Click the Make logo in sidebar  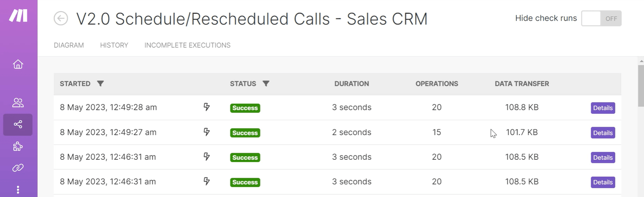18,15
